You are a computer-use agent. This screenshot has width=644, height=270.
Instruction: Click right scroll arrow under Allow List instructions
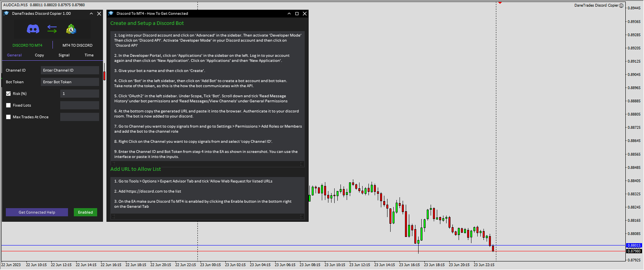pyautogui.click(x=302, y=216)
